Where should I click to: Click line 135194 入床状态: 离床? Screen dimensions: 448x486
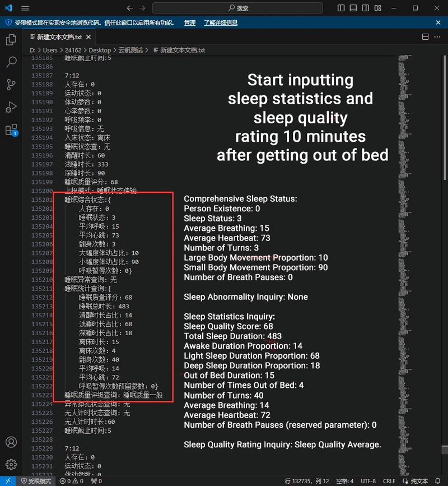click(x=87, y=138)
